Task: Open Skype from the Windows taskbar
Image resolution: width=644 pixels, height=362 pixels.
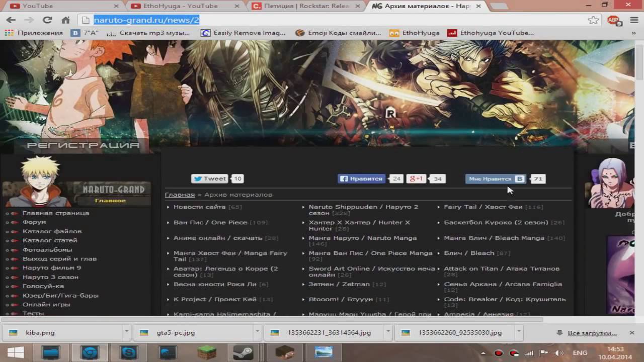Action: pyautogui.click(x=129, y=353)
